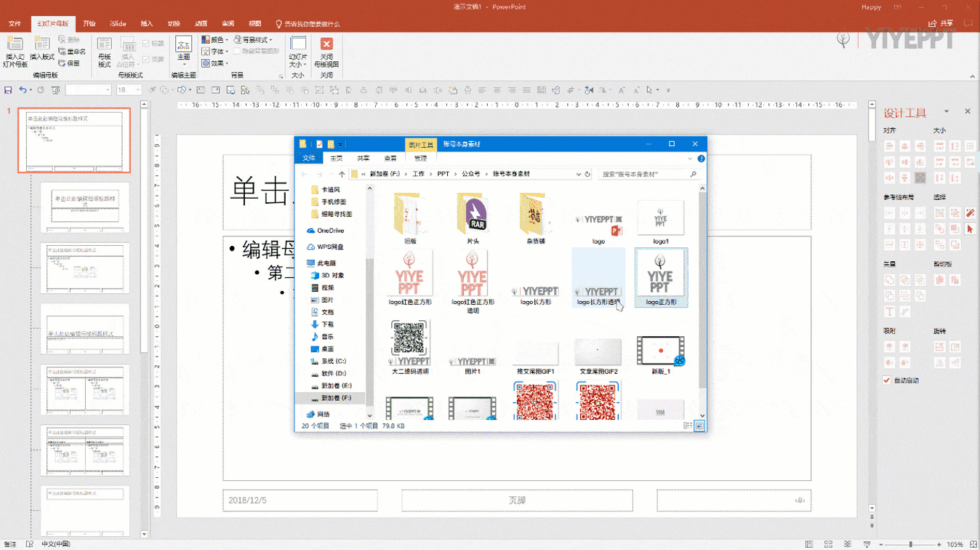Viewport: 980px width, 550px height.
Task: Click the Undo arrow icon
Action: [23, 90]
